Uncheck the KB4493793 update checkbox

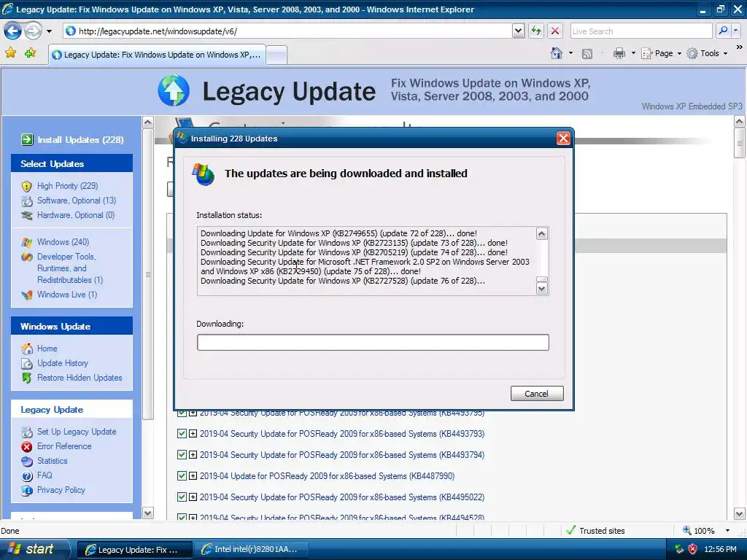pos(182,434)
